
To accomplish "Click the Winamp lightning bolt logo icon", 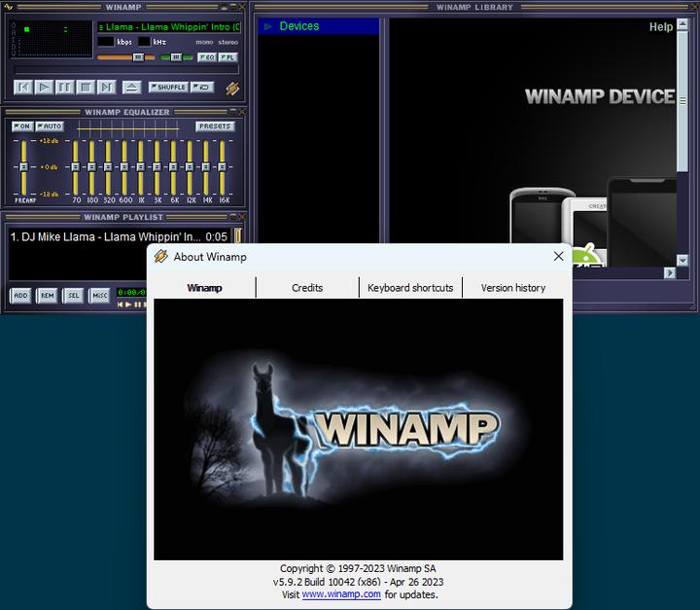I will tap(232, 89).
